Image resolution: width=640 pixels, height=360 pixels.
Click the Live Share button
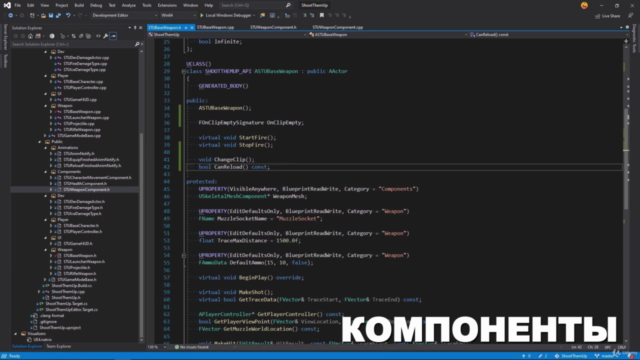(x=607, y=16)
